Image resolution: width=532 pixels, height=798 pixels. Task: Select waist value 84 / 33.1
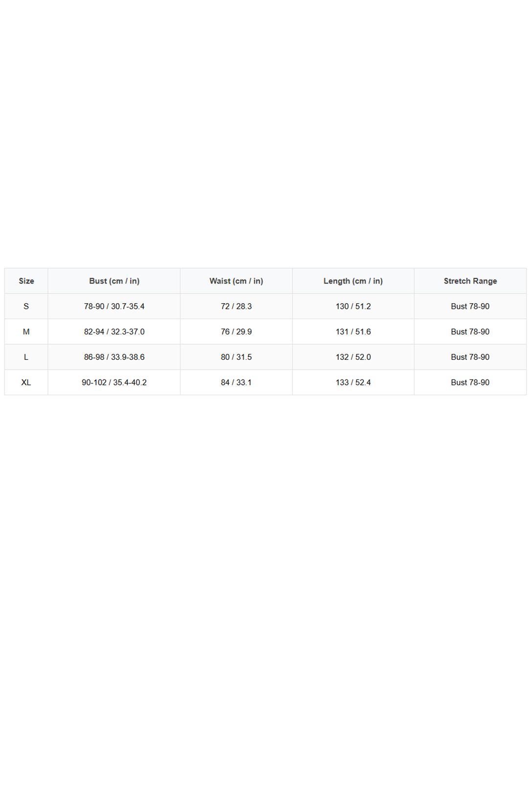[236, 382]
